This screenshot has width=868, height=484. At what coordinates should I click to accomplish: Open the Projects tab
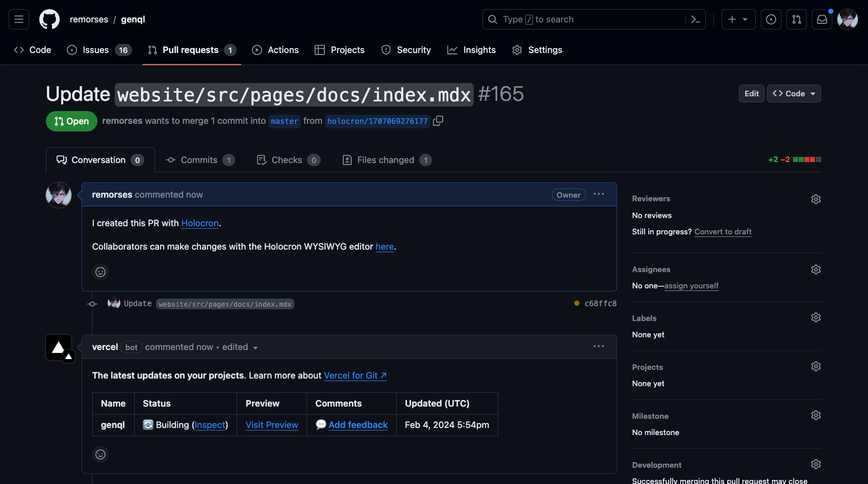tap(340, 50)
